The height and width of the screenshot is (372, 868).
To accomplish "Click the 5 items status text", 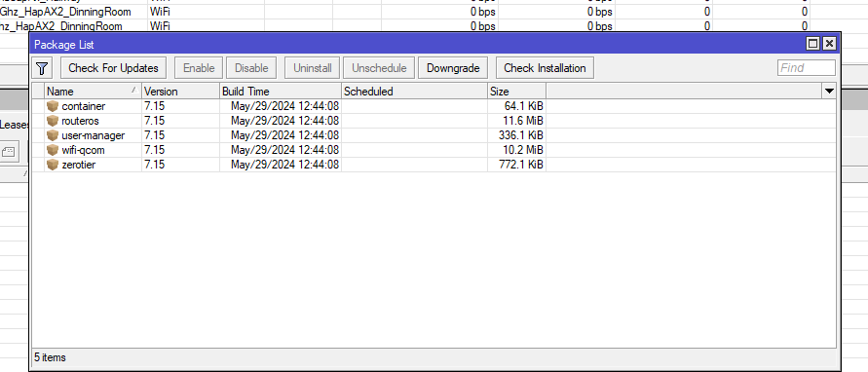I will (x=50, y=357).
